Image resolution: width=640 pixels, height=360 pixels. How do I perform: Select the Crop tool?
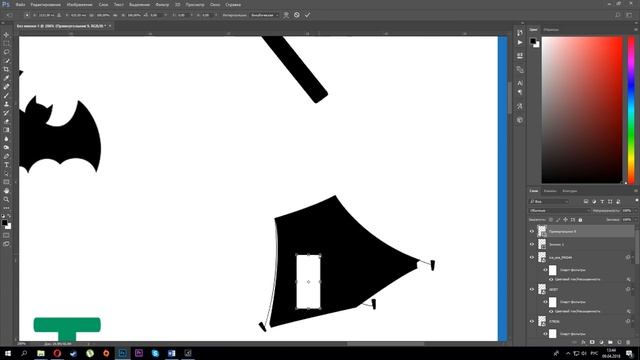pyautogui.click(x=6, y=69)
